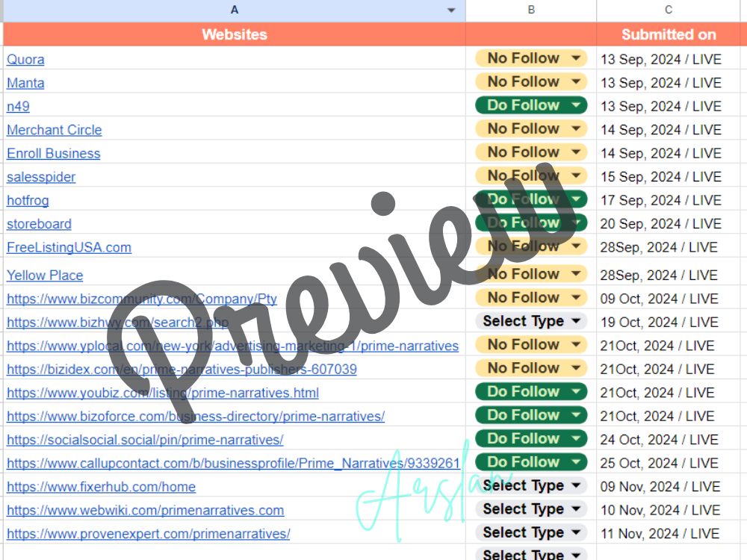Open the Select Type dropdown for provenexpert.com row
Screen dimensions: 747x560
pyautogui.click(x=531, y=532)
